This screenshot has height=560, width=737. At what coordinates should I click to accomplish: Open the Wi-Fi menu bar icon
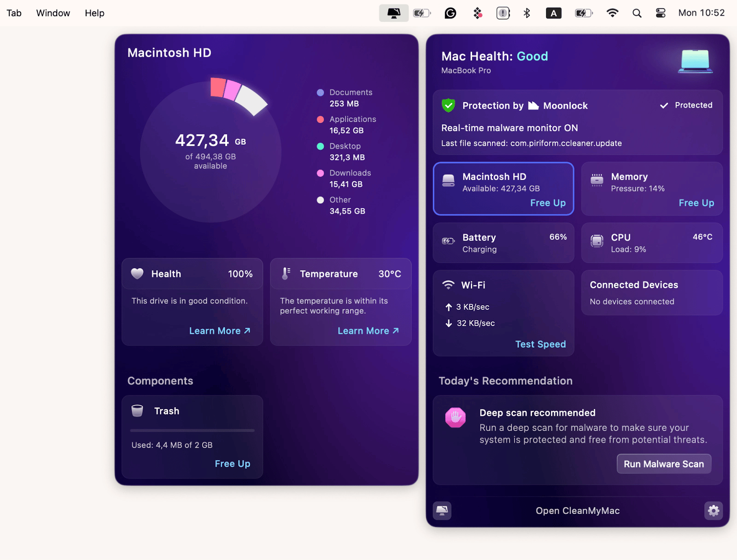(x=612, y=13)
